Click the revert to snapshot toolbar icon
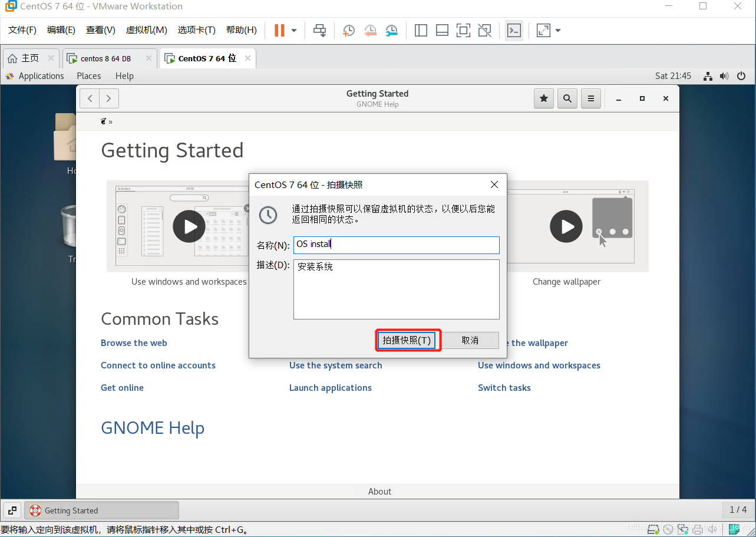 coord(370,30)
